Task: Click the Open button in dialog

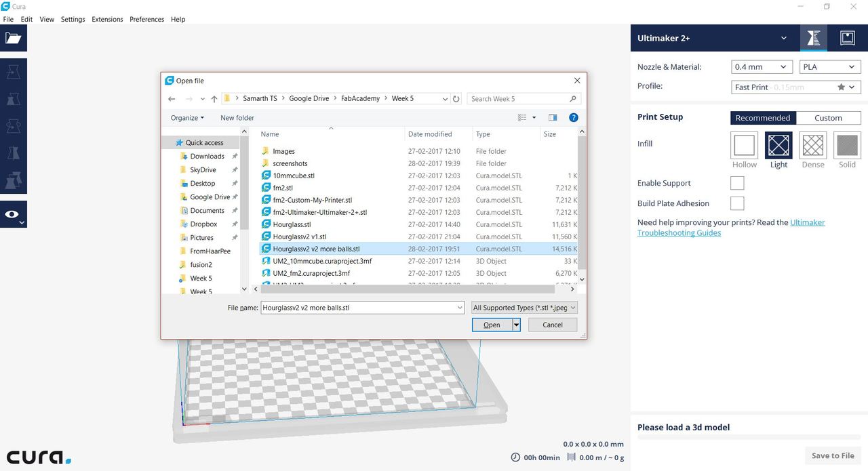Action: (492, 325)
